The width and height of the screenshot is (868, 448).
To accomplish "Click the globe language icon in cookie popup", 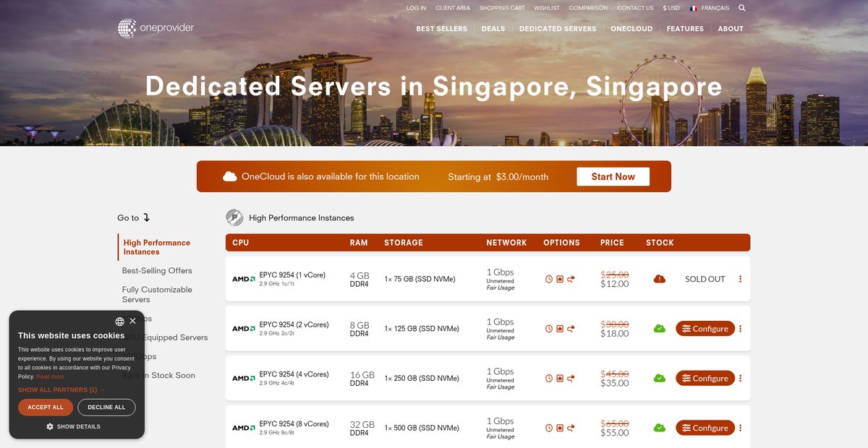I will click(x=119, y=322).
